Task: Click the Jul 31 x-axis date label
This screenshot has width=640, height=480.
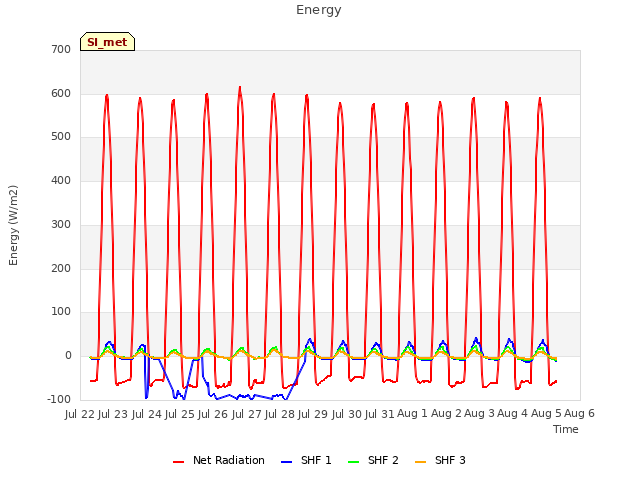Action: [x=380, y=414]
